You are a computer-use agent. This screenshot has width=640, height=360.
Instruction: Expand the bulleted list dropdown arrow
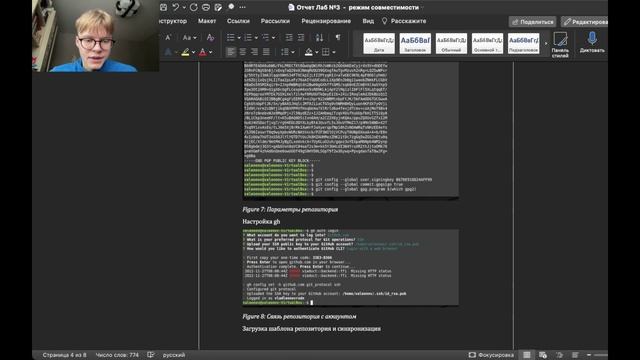click(x=239, y=38)
